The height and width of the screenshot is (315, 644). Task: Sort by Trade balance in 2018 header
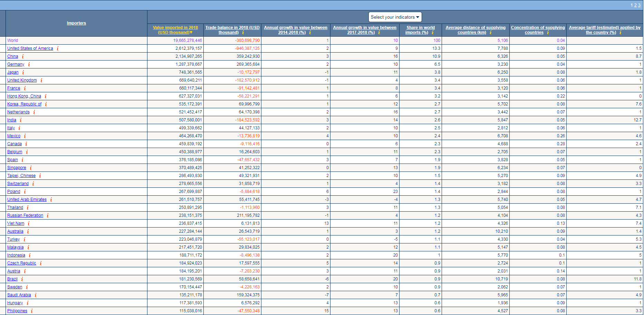[x=232, y=30]
